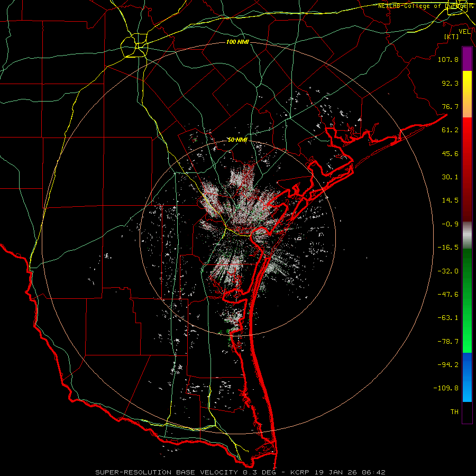Click the 107.8 legend value

tap(448, 60)
